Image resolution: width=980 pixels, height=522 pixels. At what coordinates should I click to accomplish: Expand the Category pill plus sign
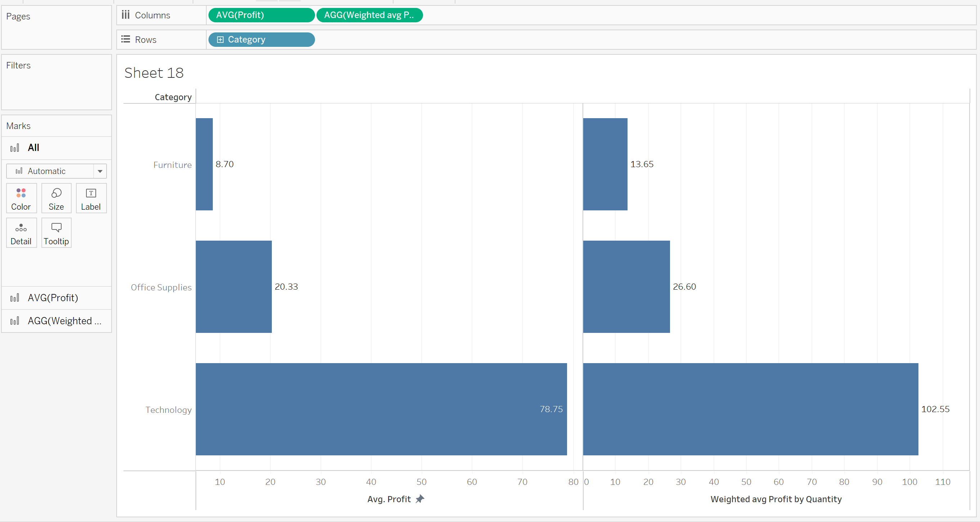click(220, 40)
